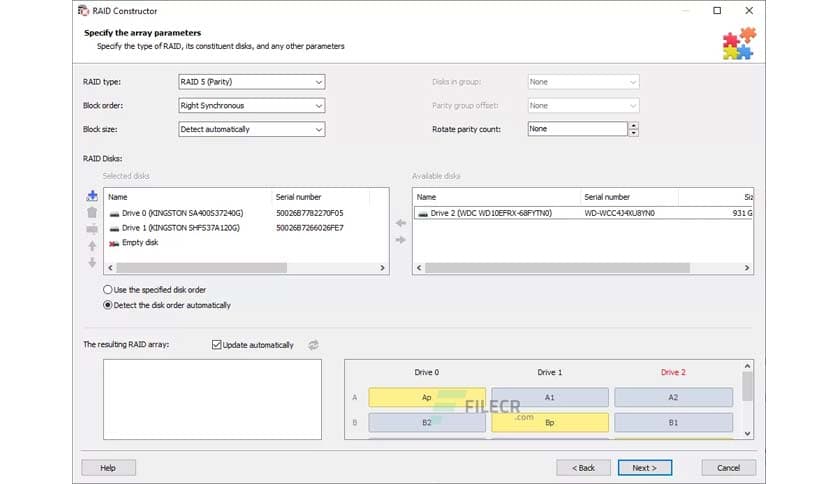This screenshot has height=484, width=836.
Task: Click the Next button
Action: (645, 467)
